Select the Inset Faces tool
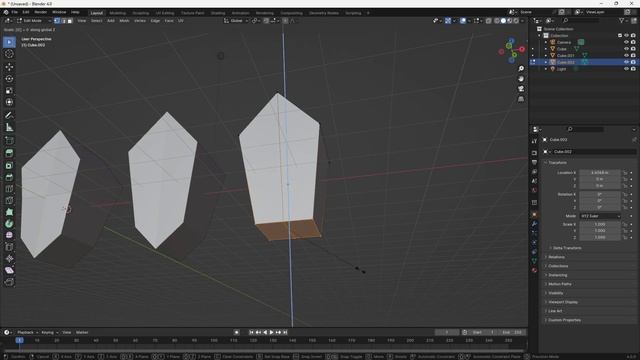 9,165
